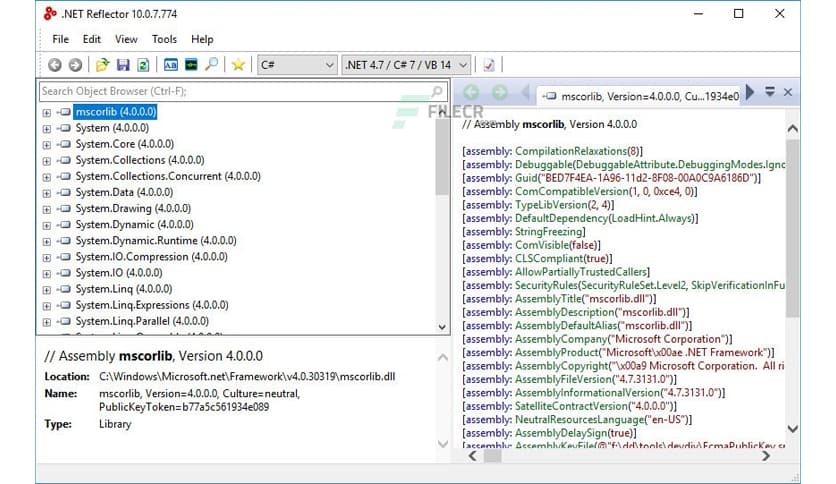This screenshot has height=484, width=836.
Task: Click the yellow star bookmarks icon
Action: pos(238,65)
